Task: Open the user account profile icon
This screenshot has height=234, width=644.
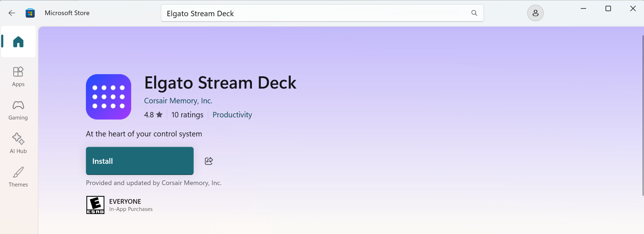Action: [x=535, y=13]
